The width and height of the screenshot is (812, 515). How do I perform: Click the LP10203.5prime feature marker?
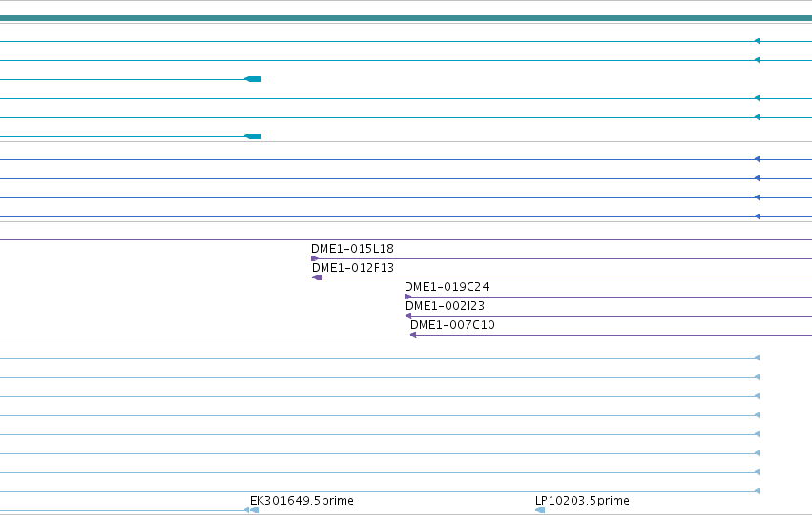pyautogui.click(x=540, y=510)
